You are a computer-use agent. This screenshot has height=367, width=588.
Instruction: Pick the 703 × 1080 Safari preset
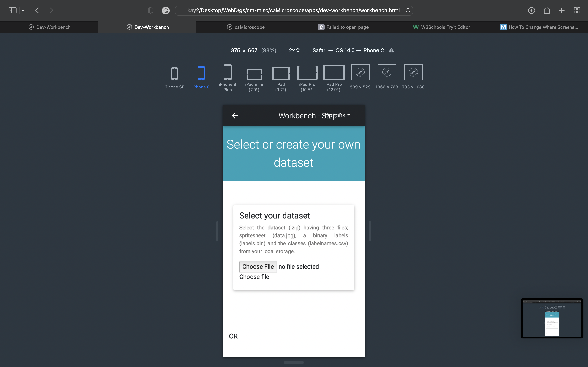tap(413, 72)
